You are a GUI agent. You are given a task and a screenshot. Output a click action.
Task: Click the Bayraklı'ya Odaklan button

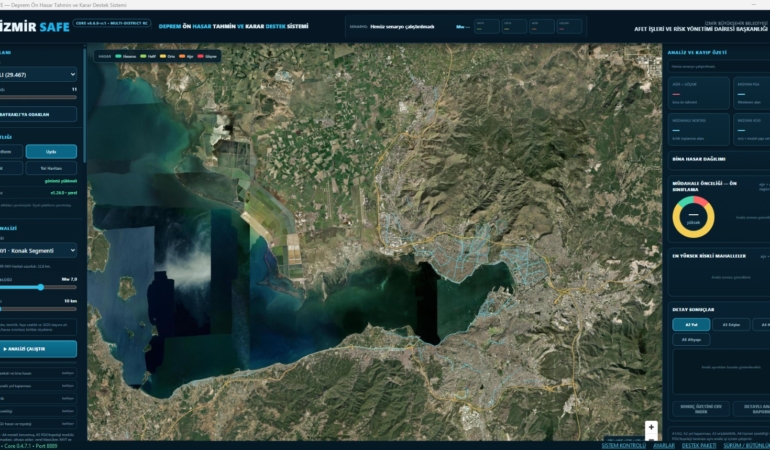coord(38,114)
